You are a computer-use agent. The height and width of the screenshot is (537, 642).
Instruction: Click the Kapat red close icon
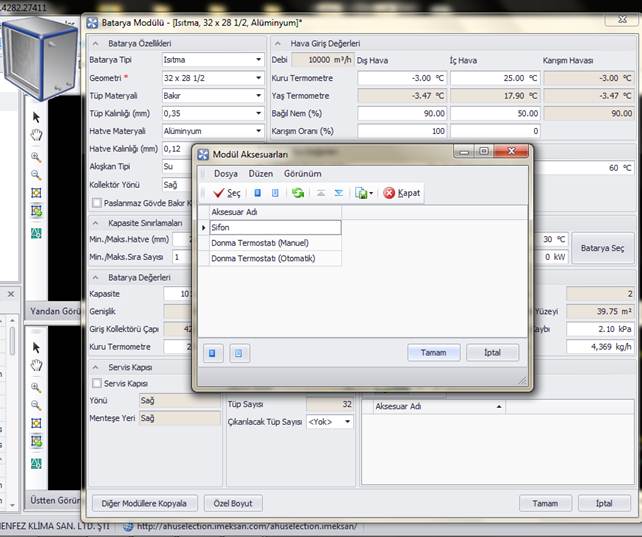401,193
